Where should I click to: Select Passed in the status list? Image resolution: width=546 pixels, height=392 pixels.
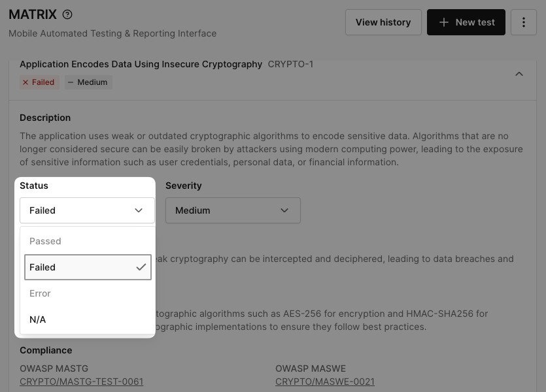tap(88, 241)
